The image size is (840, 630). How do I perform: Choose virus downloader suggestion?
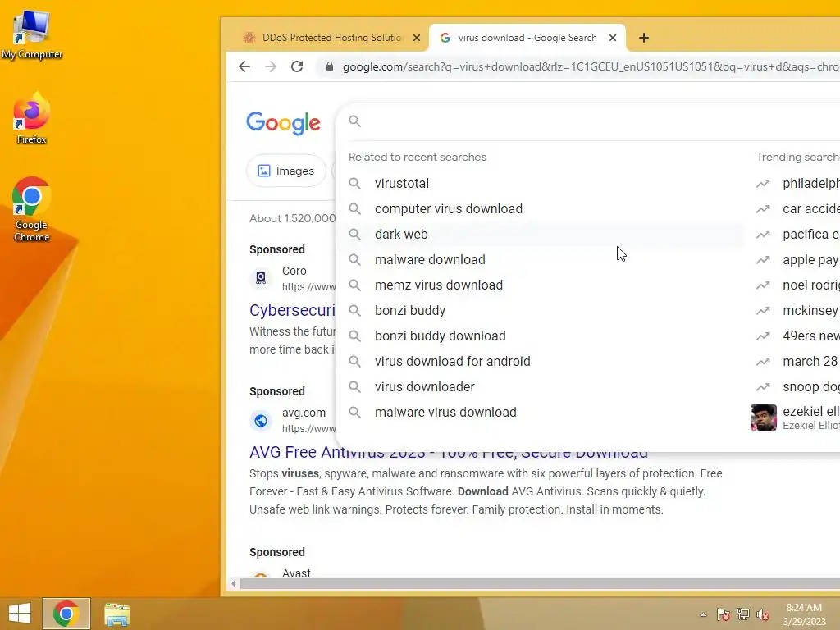click(x=540, y=387)
